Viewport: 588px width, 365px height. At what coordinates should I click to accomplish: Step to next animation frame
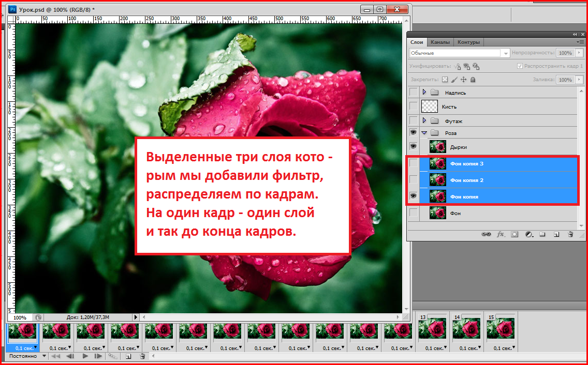click(98, 356)
